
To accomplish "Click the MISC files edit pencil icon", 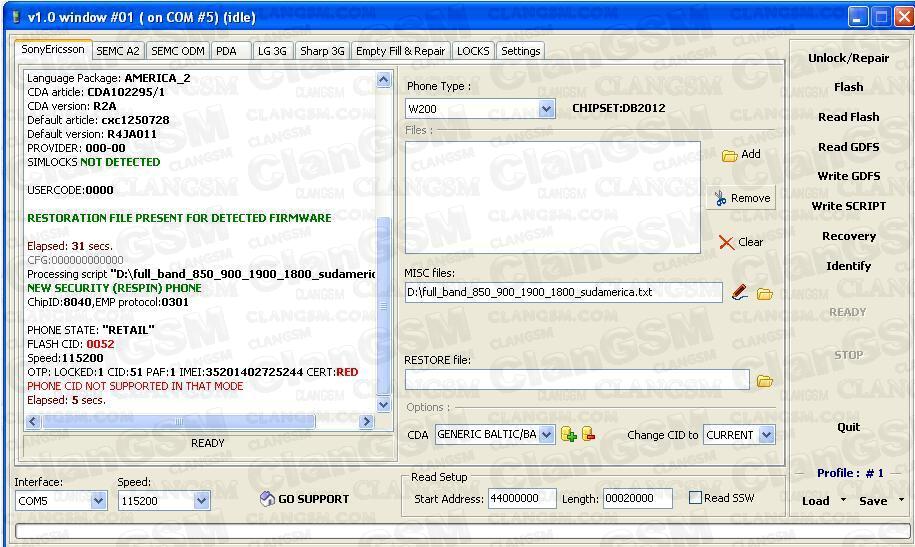I will pos(740,292).
